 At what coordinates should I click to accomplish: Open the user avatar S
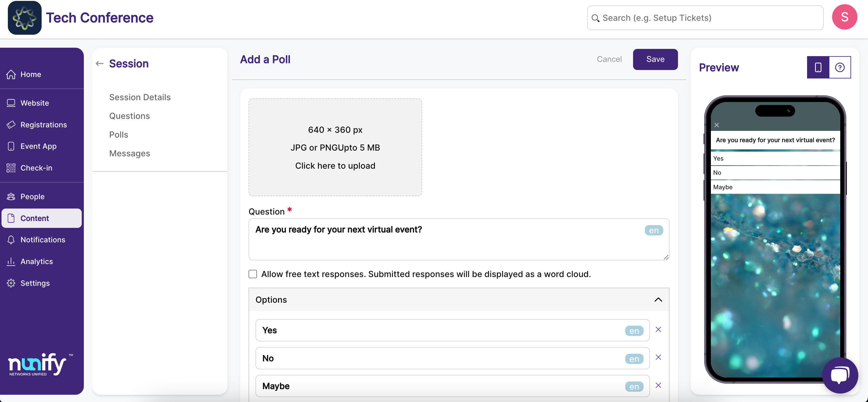(x=844, y=17)
